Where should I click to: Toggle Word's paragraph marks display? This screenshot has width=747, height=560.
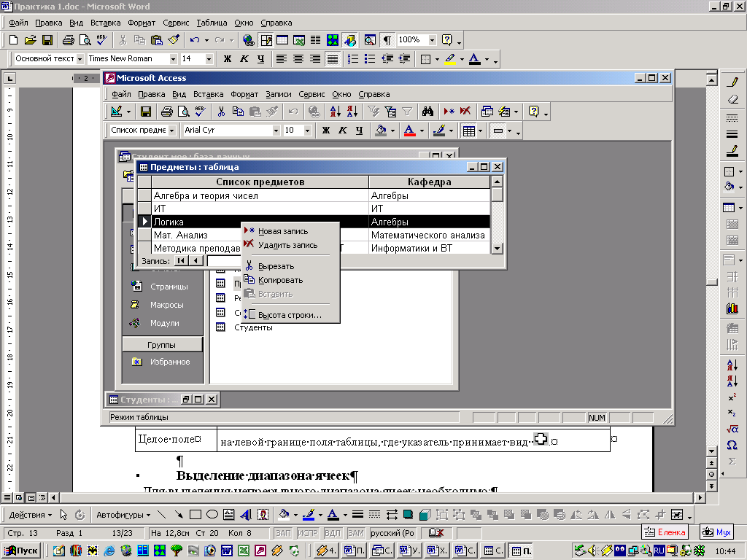(x=387, y=40)
